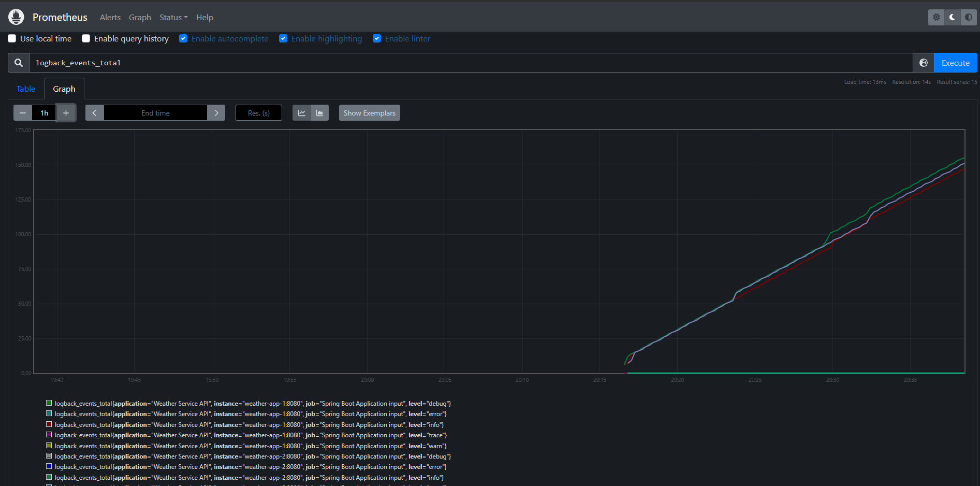The width and height of the screenshot is (980, 486).
Task: Show stacked graph icon
Action: tap(320, 113)
